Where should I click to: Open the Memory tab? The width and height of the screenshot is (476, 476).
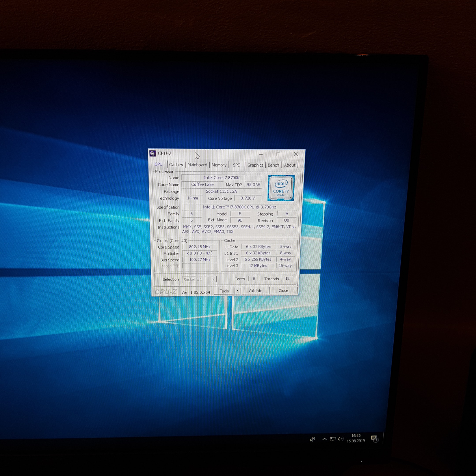click(x=219, y=165)
